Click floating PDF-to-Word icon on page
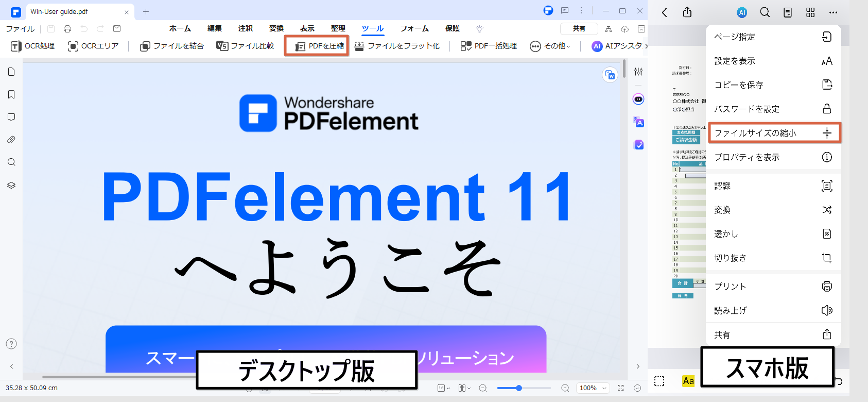Viewport: 868px width, 402px height. coord(610,75)
